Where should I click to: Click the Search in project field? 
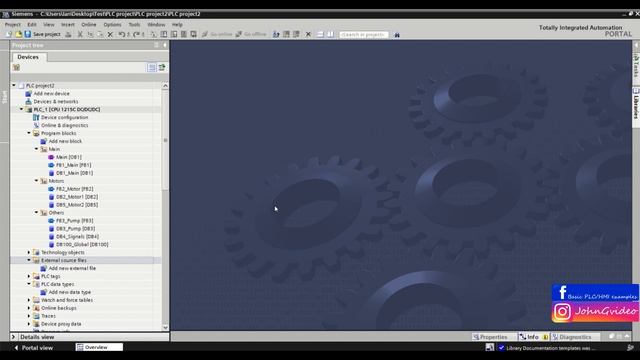364,35
